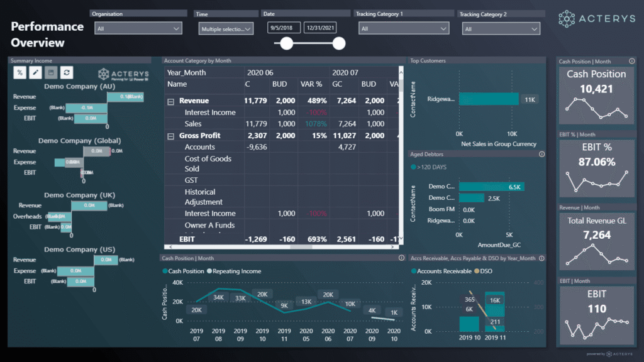644x362 pixels.
Task: Click the right date slider handle
Action: (x=339, y=43)
